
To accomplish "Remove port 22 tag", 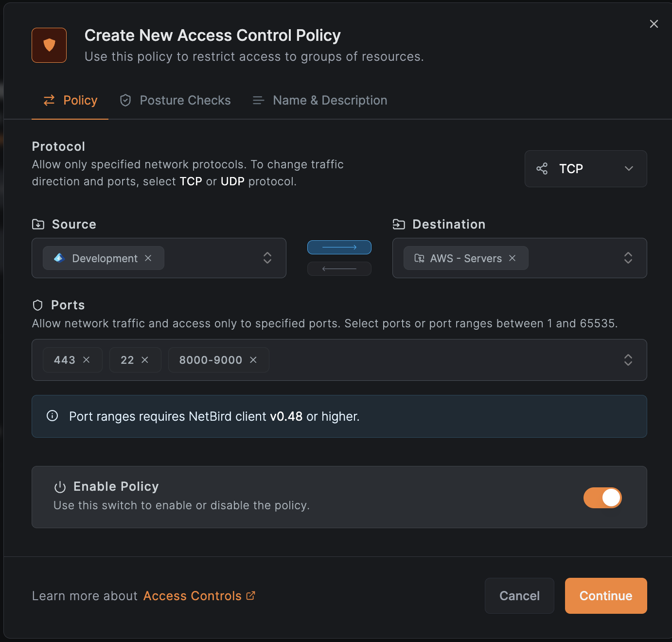I will tap(145, 360).
